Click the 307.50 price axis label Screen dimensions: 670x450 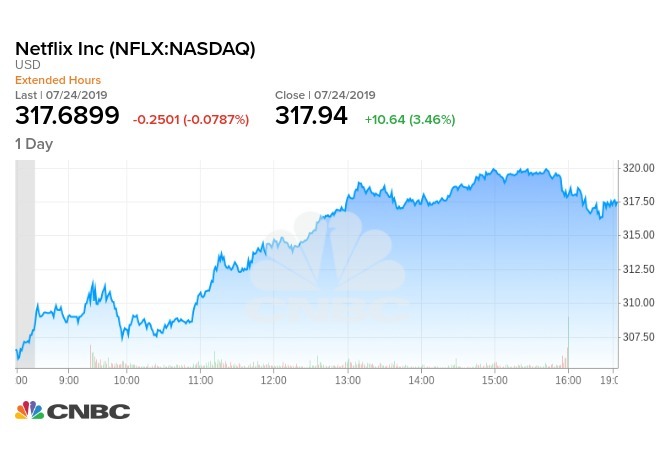pyautogui.click(x=638, y=337)
